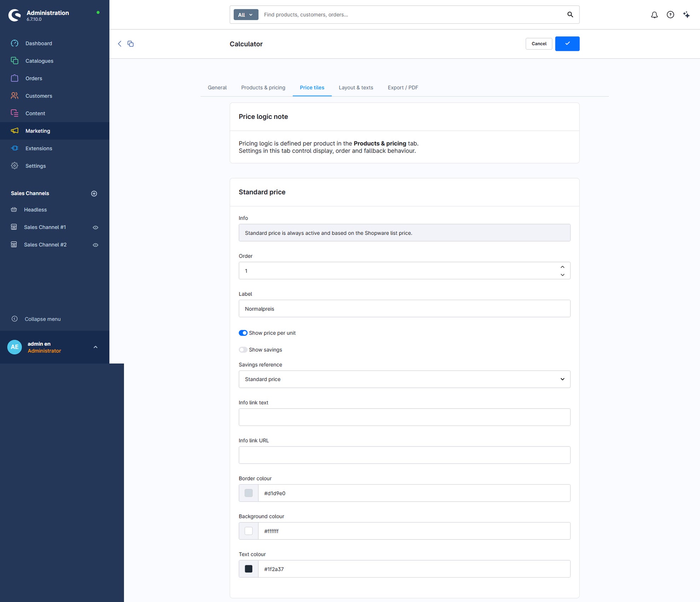Click into the Label field containing Normalpreis
This screenshot has width=700, height=602.
[x=404, y=308]
